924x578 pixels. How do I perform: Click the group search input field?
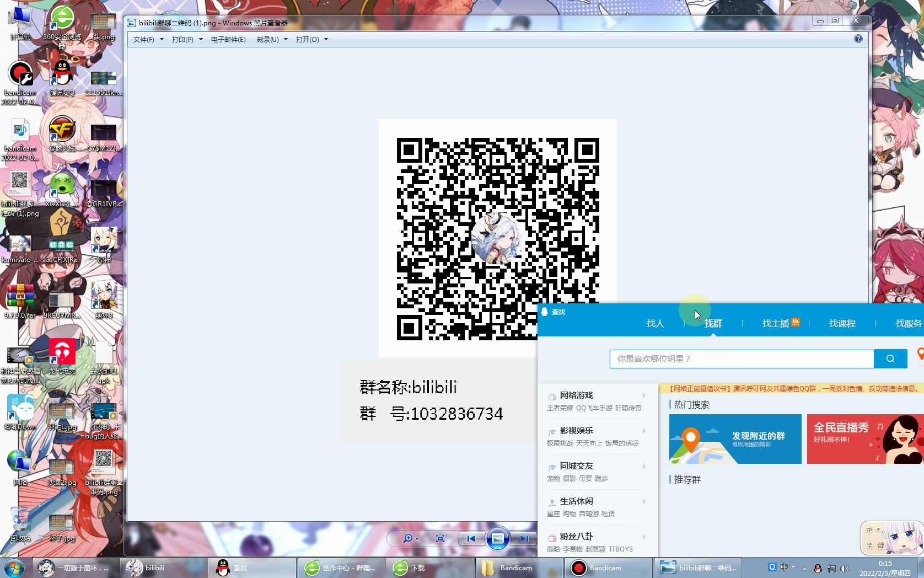(x=742, y=358)
